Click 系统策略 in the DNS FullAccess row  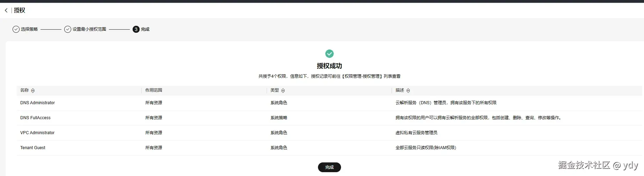[x=279, y=118]
